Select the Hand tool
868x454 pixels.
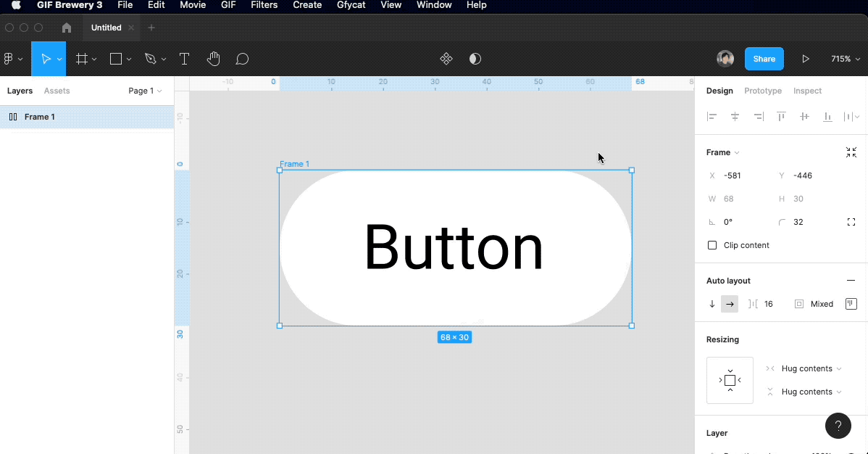[x=213, y=59]
